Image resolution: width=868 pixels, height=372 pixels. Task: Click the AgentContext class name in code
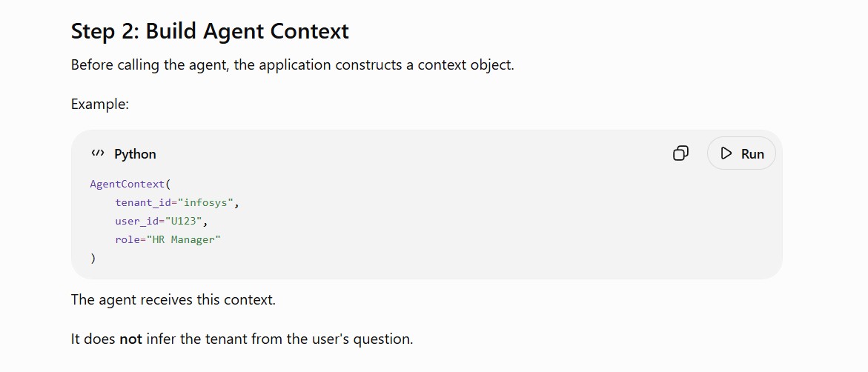coord(127,184)
